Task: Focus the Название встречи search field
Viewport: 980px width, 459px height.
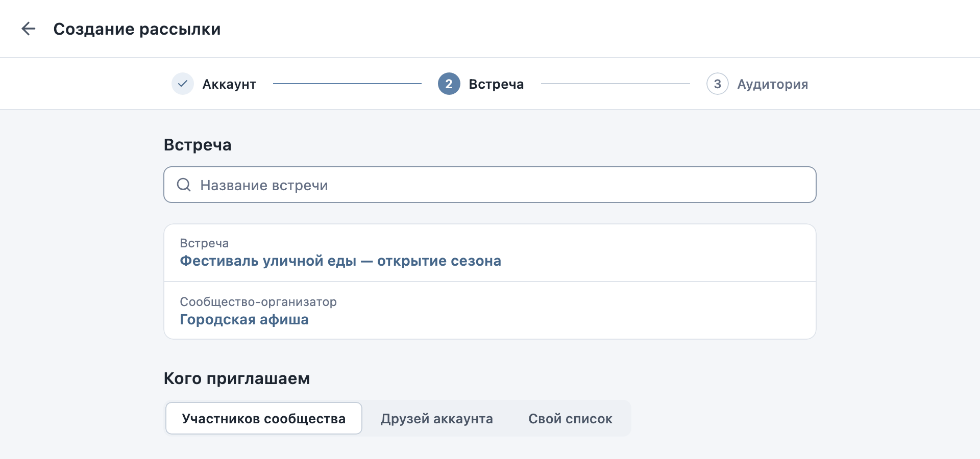Action: [490, 185]
